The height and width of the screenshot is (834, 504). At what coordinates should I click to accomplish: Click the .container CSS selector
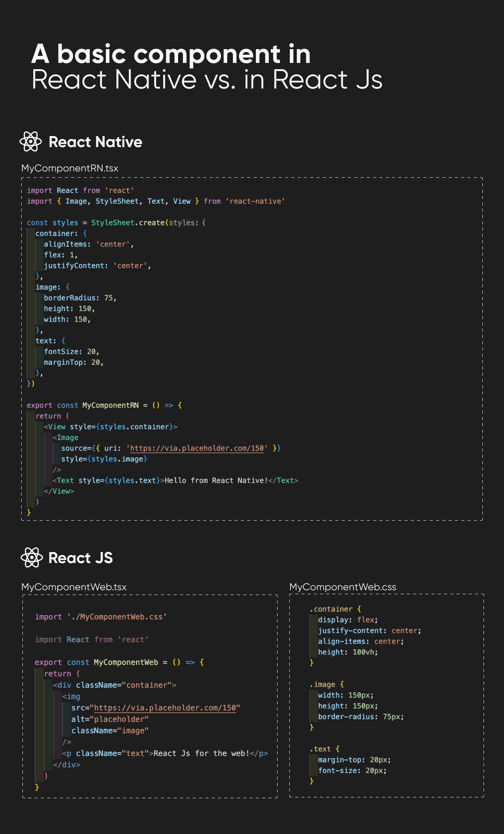331,609
